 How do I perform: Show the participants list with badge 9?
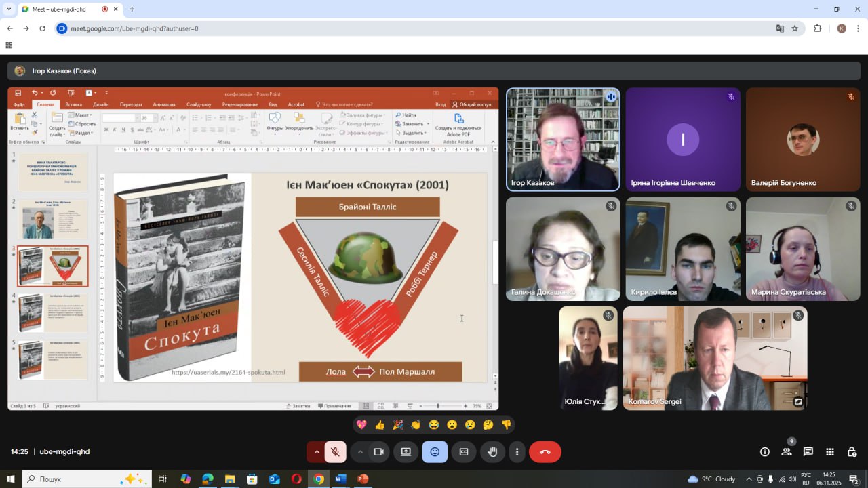pyautogui.click(x=786, y=452)
